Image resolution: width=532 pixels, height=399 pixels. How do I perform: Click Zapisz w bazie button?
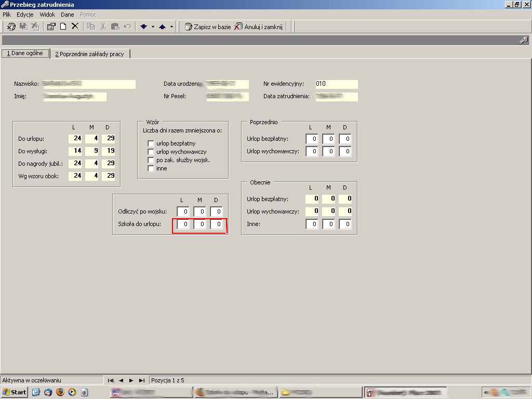(x=208, y=27)
